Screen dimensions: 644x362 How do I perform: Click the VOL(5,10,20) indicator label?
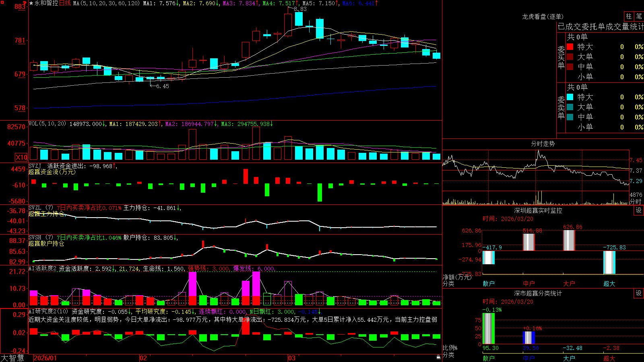(x=47, y=124)
